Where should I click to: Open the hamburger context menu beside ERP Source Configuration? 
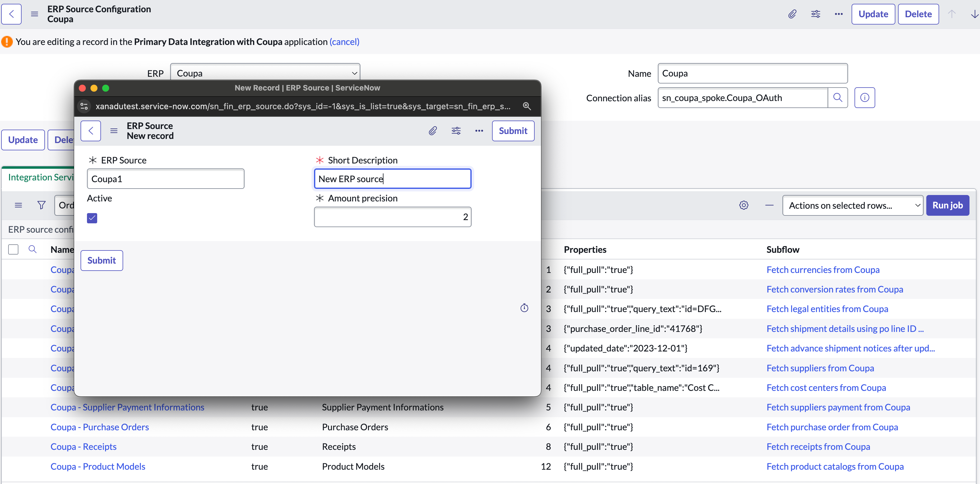(34, 14)
